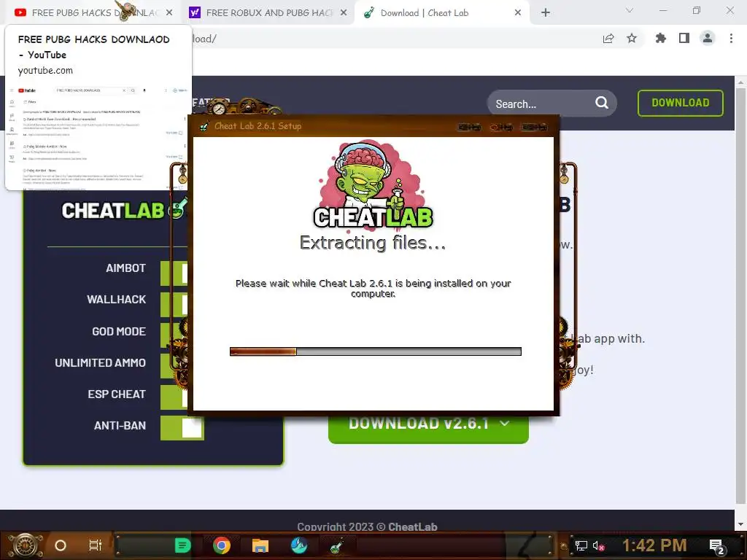Expand the chevron on DOWNLOAD v2.6.1 button
Image resolution: width=747 pixels, height=560 pixels.
click(x=506, y=424)
